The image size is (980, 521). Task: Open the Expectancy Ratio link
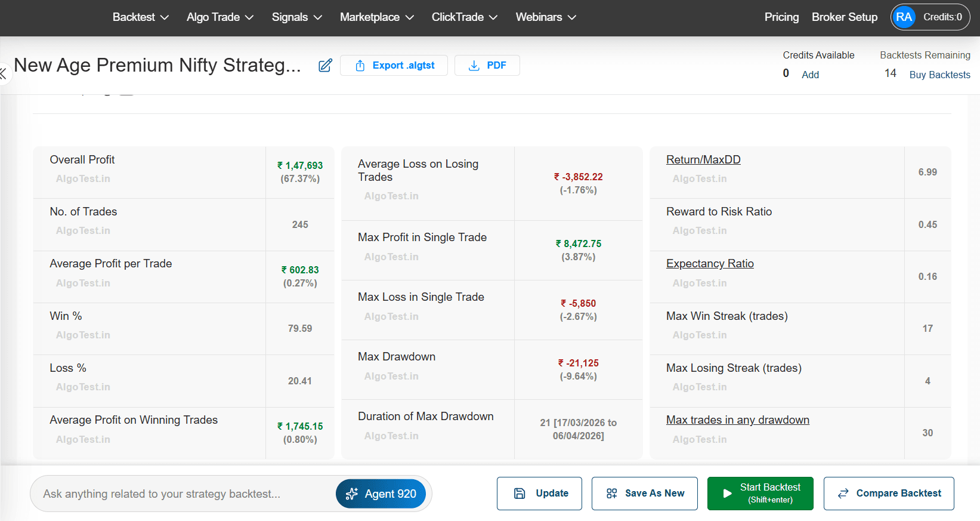[x=710, y=263]
